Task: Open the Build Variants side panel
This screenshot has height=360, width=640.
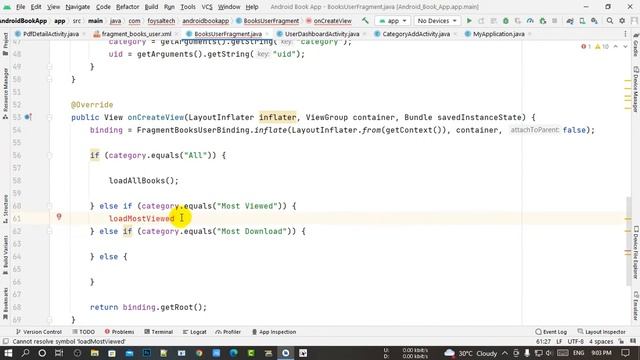Action: click(5, 256)
